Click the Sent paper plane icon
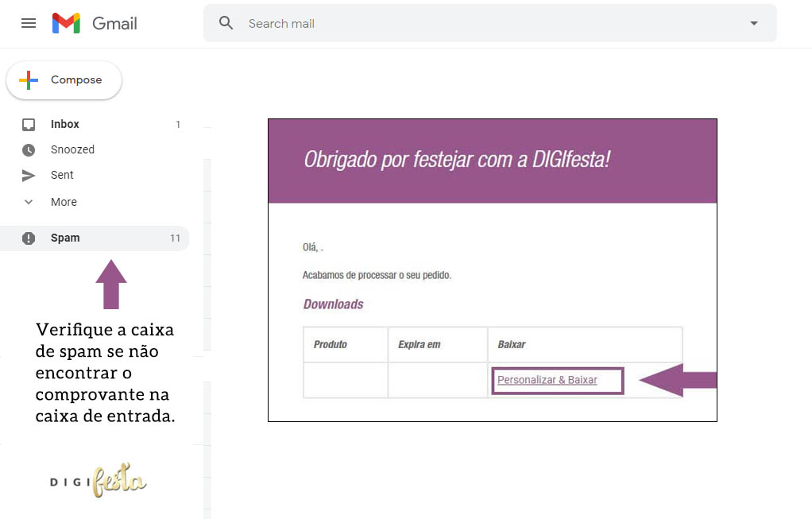 point(29,176)
